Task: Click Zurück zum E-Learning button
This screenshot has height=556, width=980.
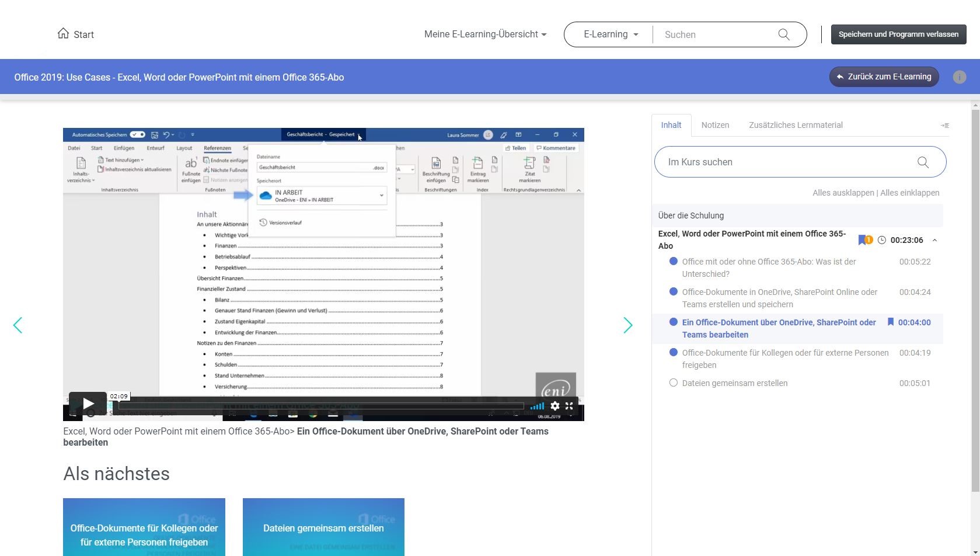Action: click(x=884, y=77)
